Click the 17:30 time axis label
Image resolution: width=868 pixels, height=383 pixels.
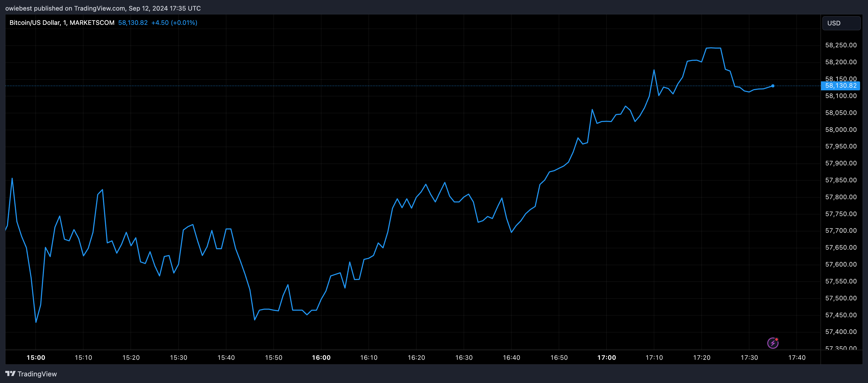coord(749,357)
